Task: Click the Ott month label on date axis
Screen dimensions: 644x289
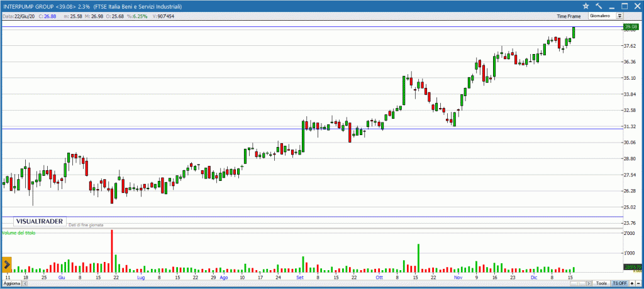Action: tap(379, 278)
